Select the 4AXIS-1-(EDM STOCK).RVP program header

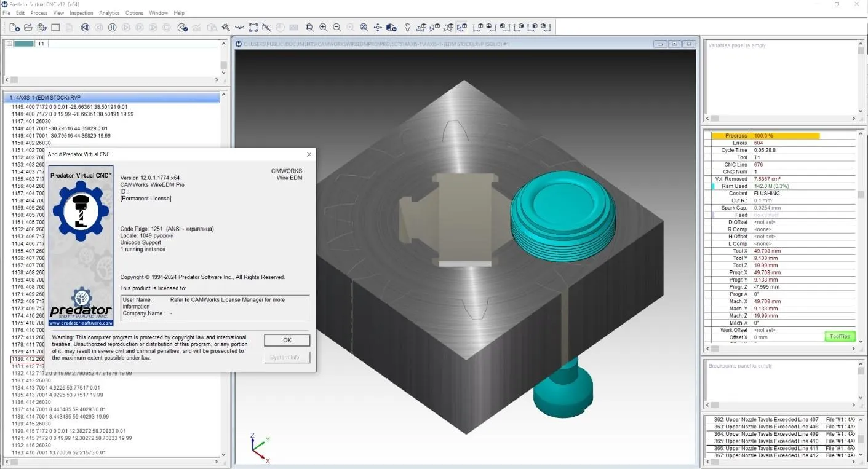point(112,98)
